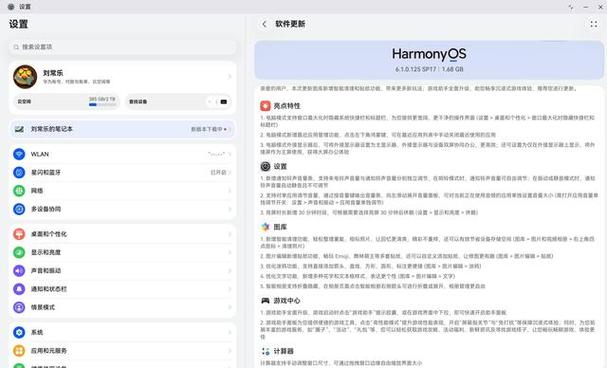
Task: Go back using the arrow beside 软件更新
Action: (264, 24)
